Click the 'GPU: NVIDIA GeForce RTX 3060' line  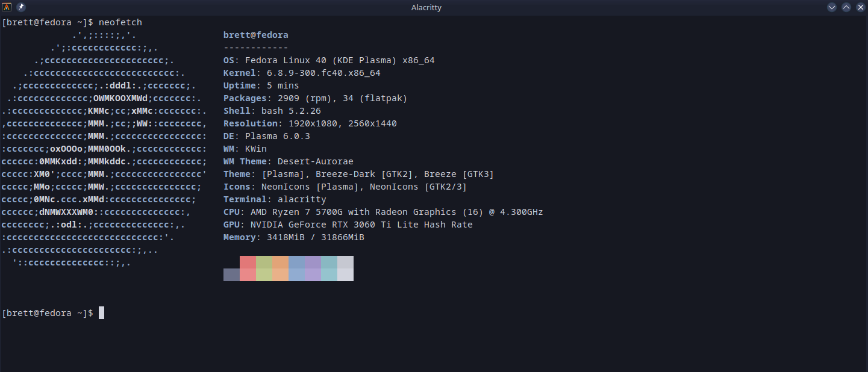click(x=348, y=225)
